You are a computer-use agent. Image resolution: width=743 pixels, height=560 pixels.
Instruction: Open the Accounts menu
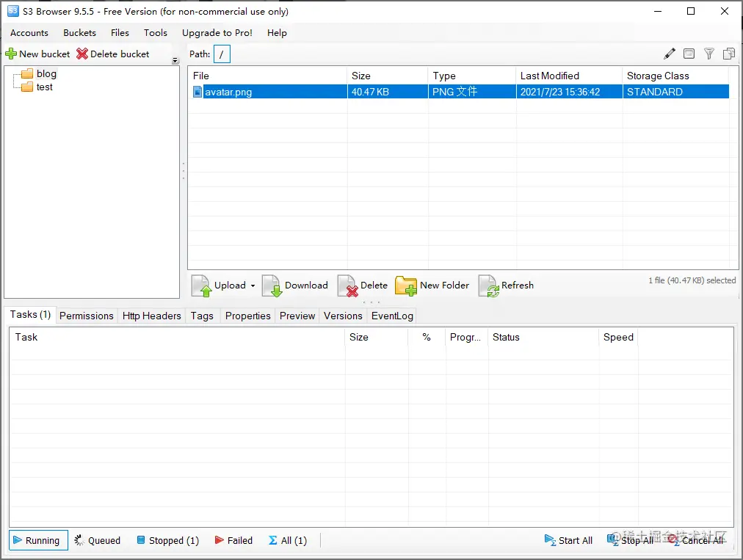click(x=29, y=33)
